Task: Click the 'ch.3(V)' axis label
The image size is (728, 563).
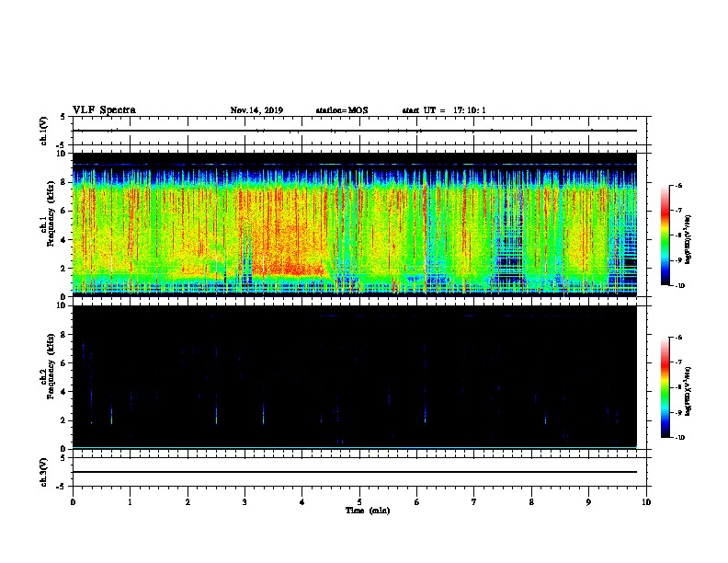Action: click(44, 472)
